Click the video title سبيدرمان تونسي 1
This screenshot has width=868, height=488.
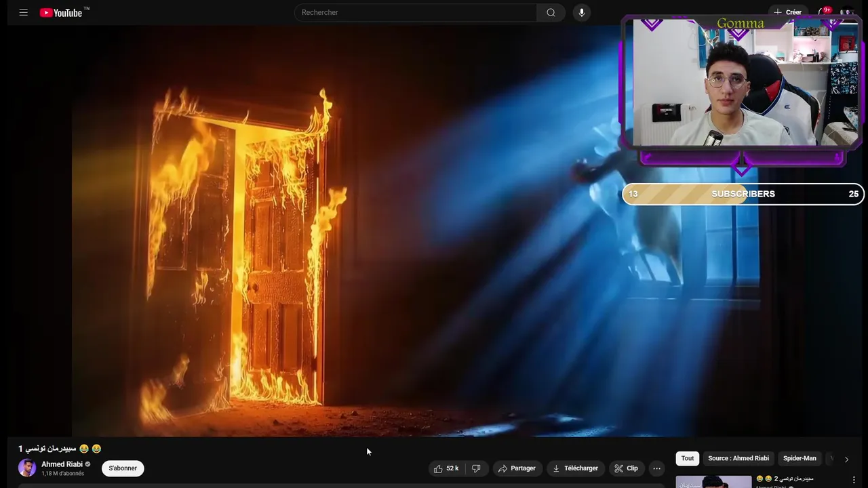(60, 449)
